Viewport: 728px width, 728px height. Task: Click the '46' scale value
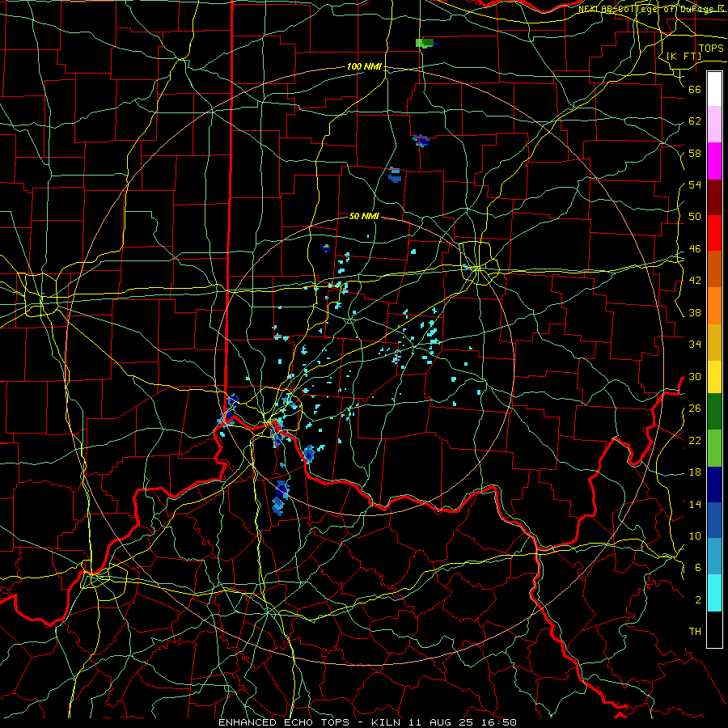point(695,249)
